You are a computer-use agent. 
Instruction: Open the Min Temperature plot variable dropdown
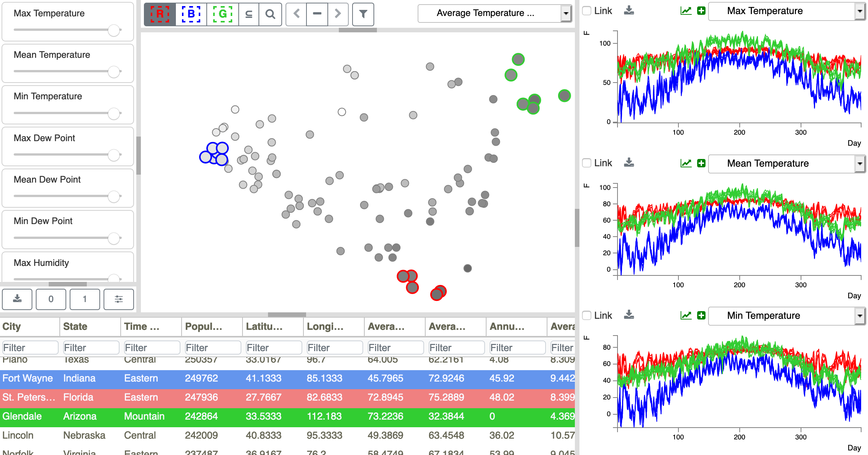[787, 316]
